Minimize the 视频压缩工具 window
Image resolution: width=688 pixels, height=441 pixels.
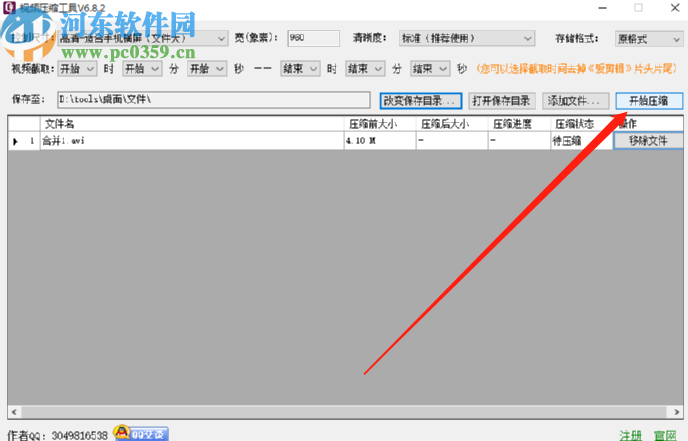click(602, 7)
